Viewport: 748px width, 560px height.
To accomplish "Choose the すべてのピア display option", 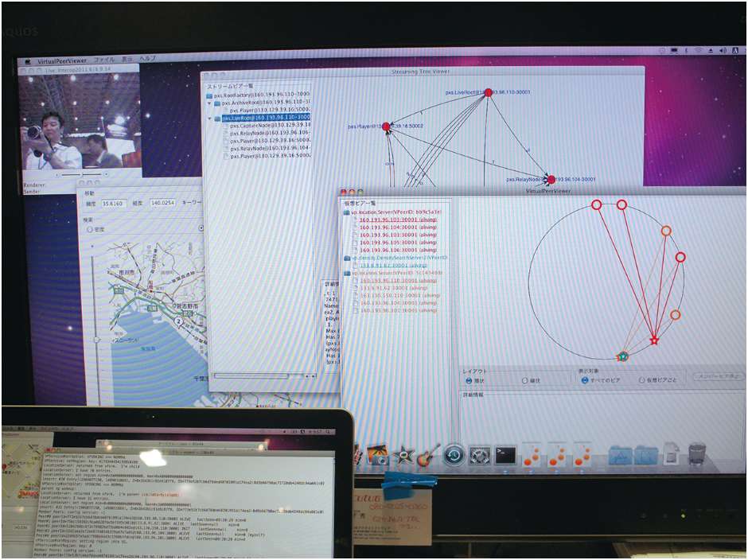I will tap(584, 380).
